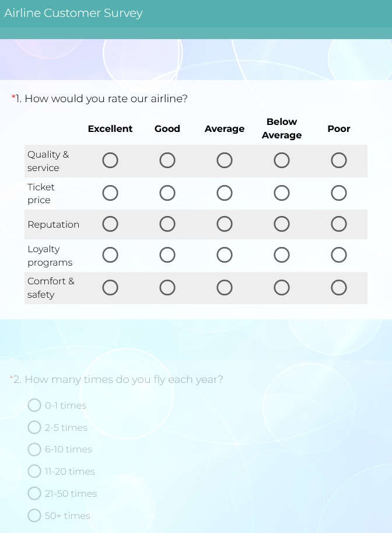Image resolution: width=392 pixels, height=533 pixels.
Task: Choose Good for Loyalty programs
Action: click(x=167, y=255)
